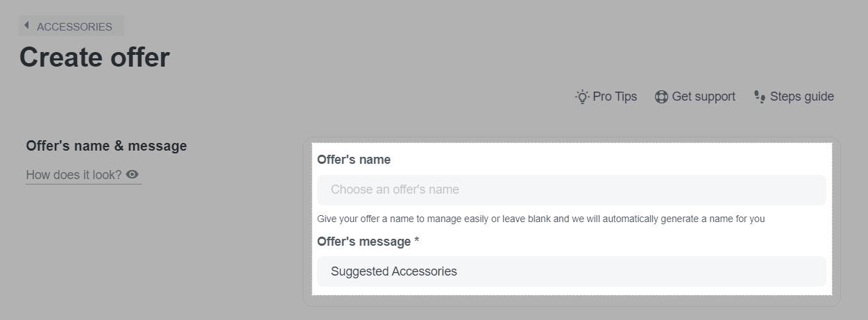Click the required asterisk on Offer's message

coord(416,240)
